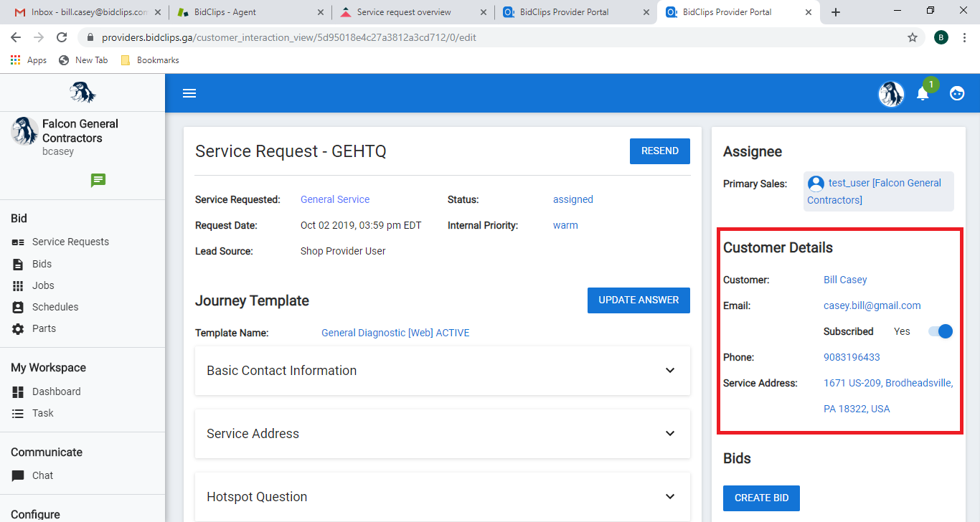Viewport: 980px width, 522px height.
Task: Click the Task list icon
Action: tap(18, 413)
